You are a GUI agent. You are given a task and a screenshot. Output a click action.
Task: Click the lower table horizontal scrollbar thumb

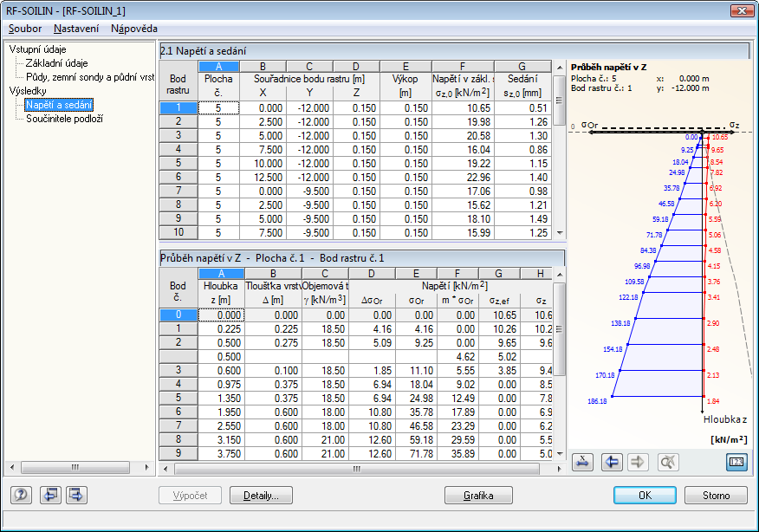pos(357,469)
